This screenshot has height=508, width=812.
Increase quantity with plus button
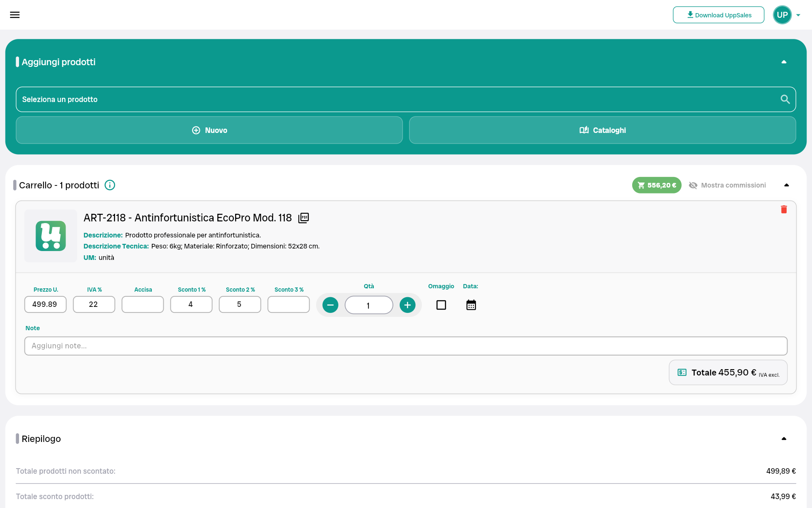(x=407, y=305)
